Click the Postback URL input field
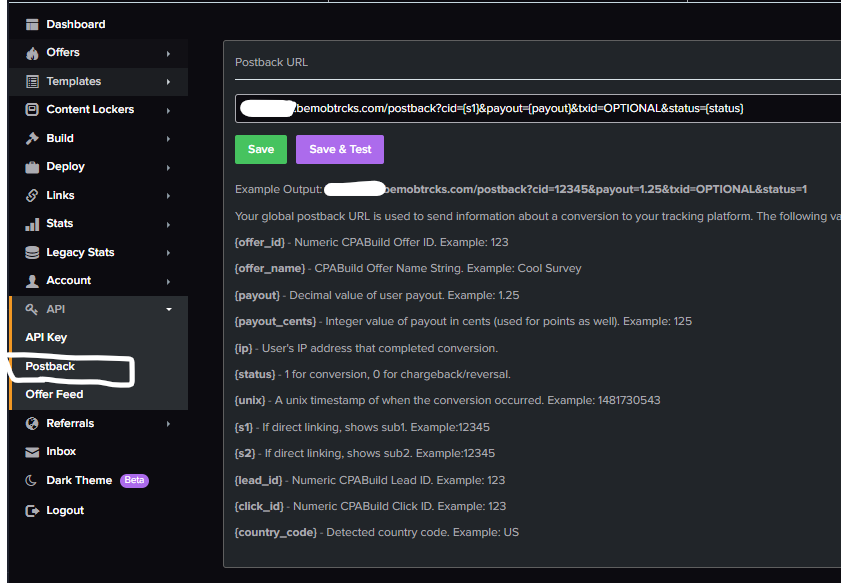The image size is (841, 583). tap(538, 108)
